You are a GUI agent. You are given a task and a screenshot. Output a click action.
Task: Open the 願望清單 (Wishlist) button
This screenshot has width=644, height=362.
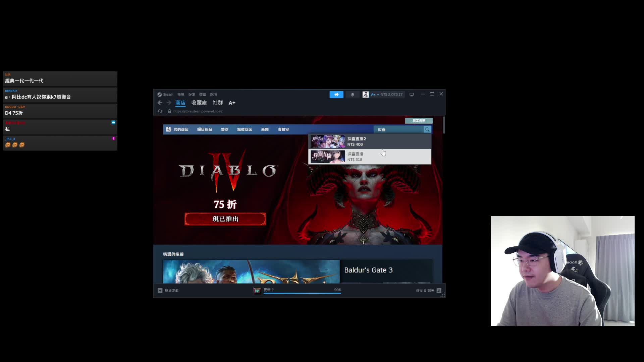419,121
